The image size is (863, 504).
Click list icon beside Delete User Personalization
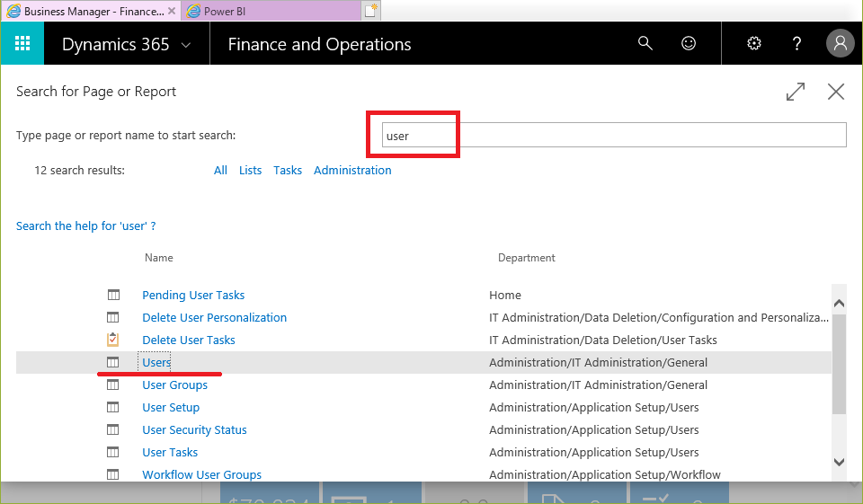(x=113, y=317)
